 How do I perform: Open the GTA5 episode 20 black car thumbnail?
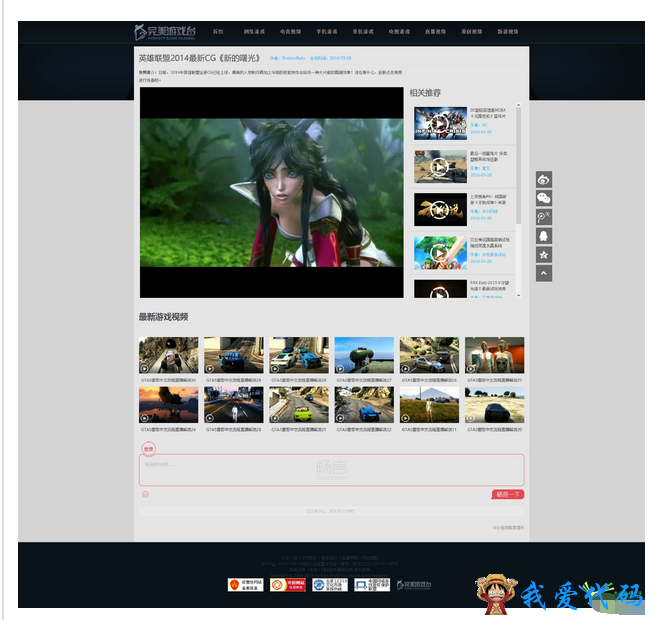coord(495,405)
